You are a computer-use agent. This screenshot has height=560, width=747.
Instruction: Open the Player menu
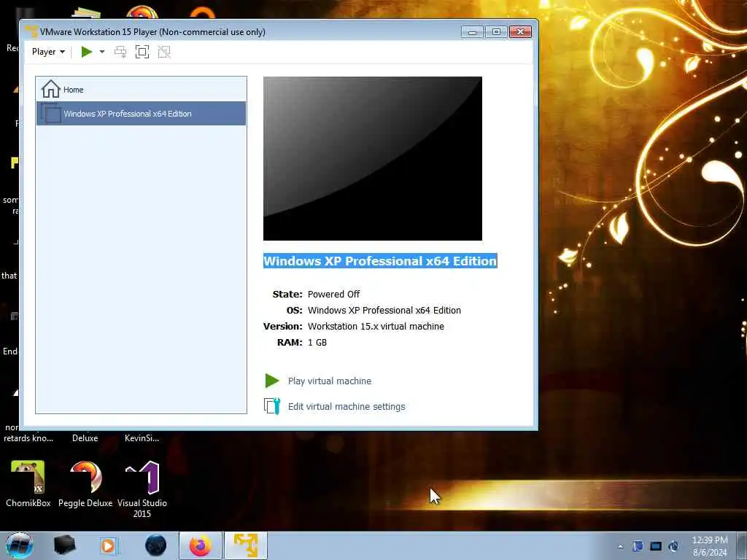(48, 52)
